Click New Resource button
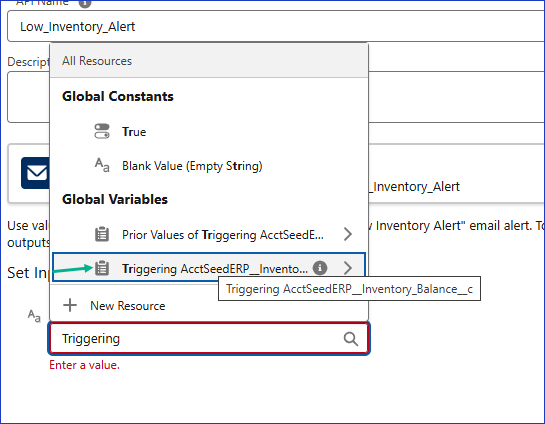Viewport: 545px width, 424px height. 209,305
